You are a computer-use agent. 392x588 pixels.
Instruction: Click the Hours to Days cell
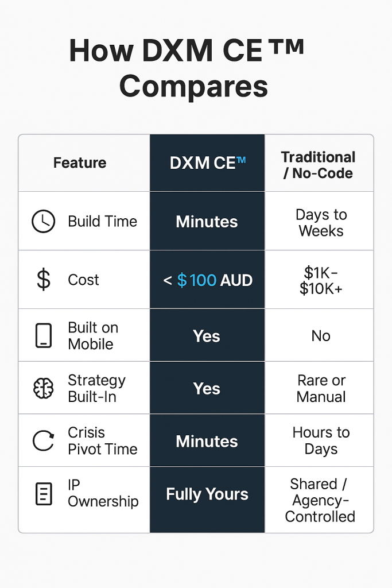[321, 440]
